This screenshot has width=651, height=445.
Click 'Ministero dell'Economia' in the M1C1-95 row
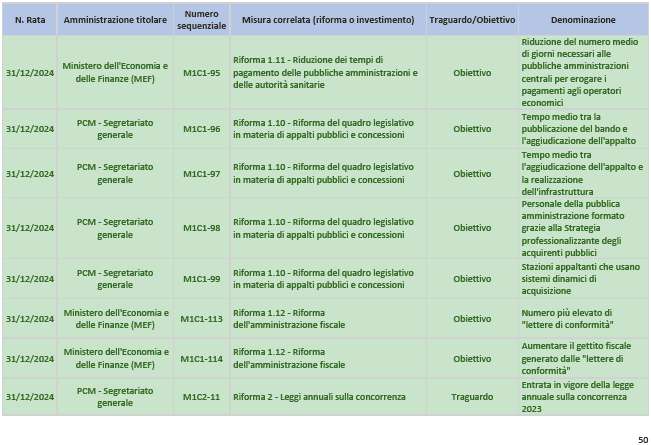coord(115,73)
